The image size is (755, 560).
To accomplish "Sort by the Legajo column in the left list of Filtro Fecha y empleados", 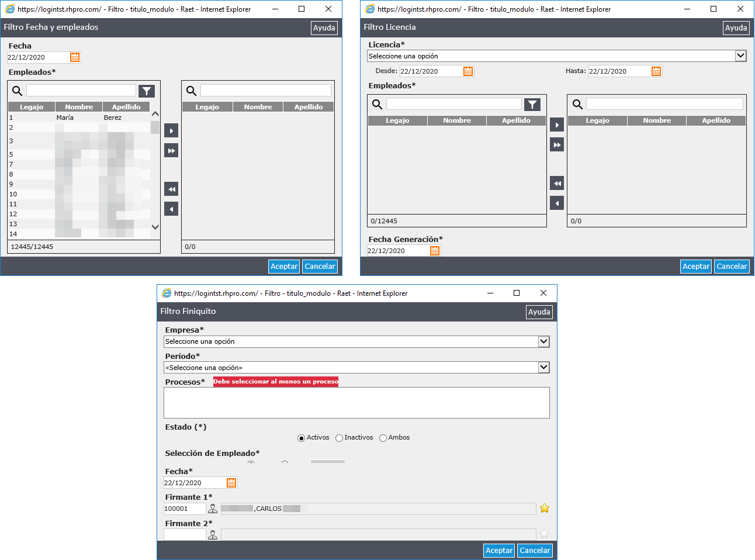I will tap(32, 107).
